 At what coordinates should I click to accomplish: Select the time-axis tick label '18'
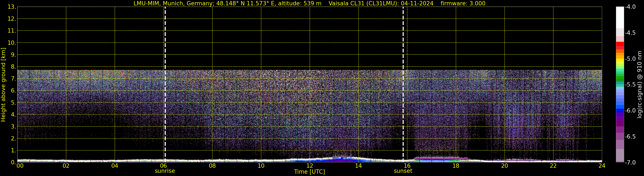tap(456, 166)
